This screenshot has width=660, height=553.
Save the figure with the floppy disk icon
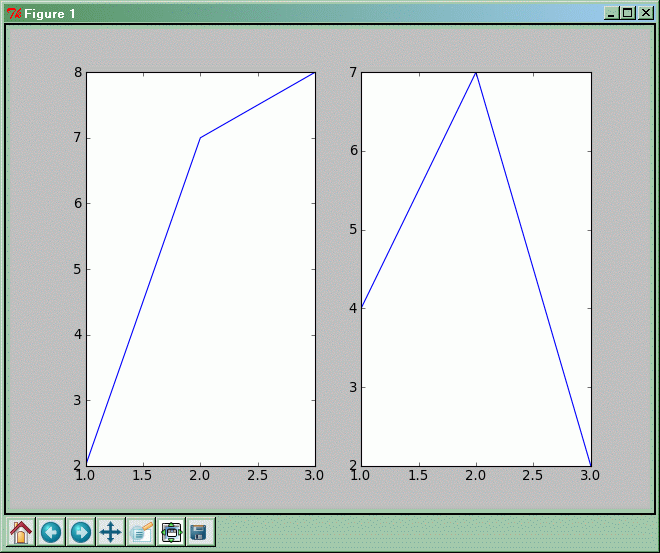[x=200, y=532]
